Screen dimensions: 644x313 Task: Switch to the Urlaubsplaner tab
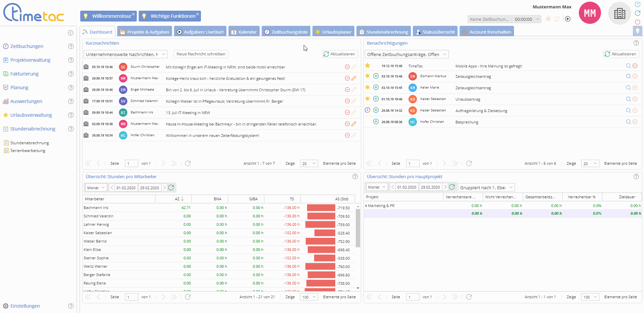click(333, 32)
